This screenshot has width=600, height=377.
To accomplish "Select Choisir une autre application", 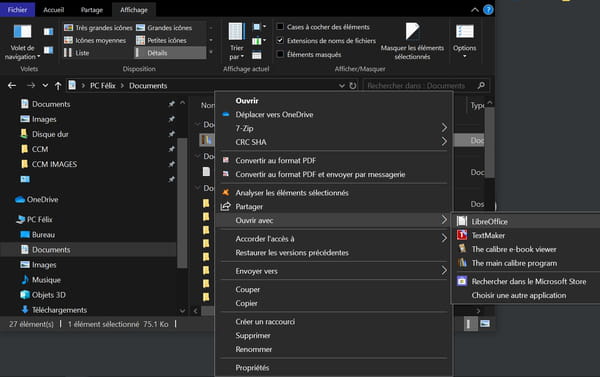I will (x=518, y=295).
